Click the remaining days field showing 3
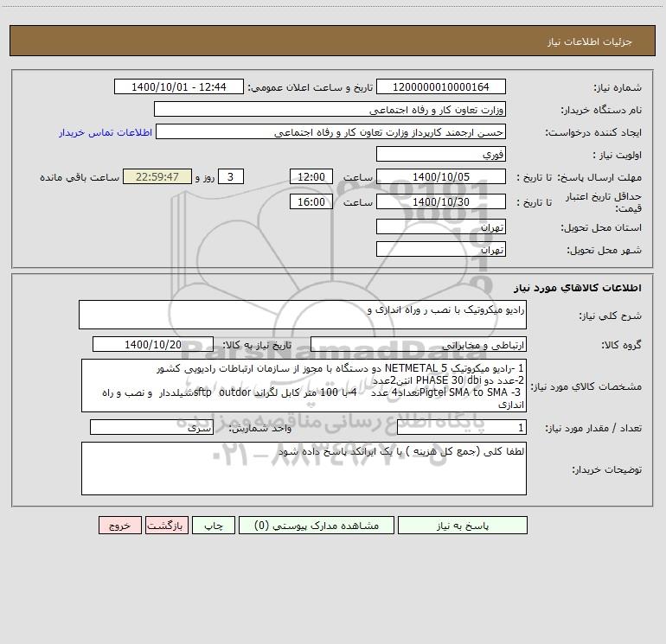 click(231, 176)
